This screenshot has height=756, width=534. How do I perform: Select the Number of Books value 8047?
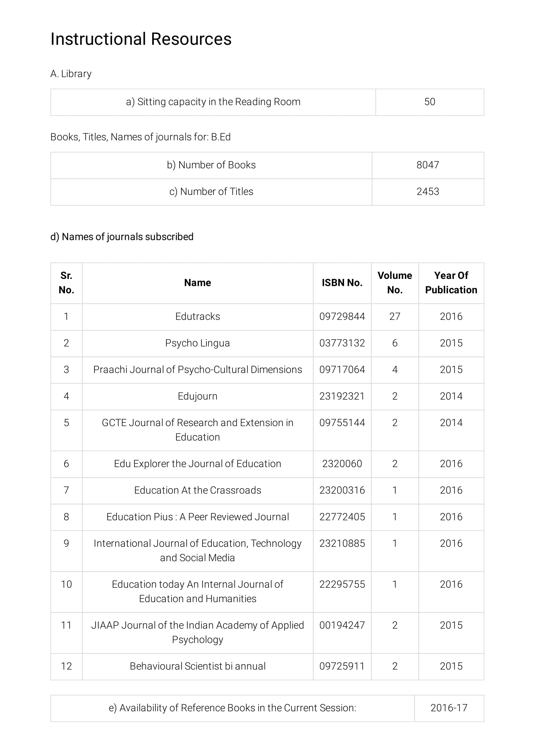pos(427,165)
